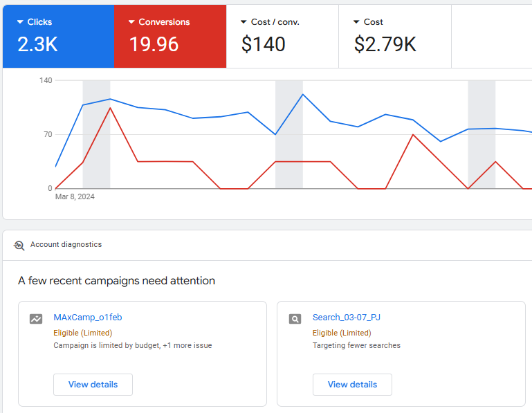Viewport: 532px width, 413px height.
Task: Click the Account diagnostics magnifier icon
Action: [19, 245]
